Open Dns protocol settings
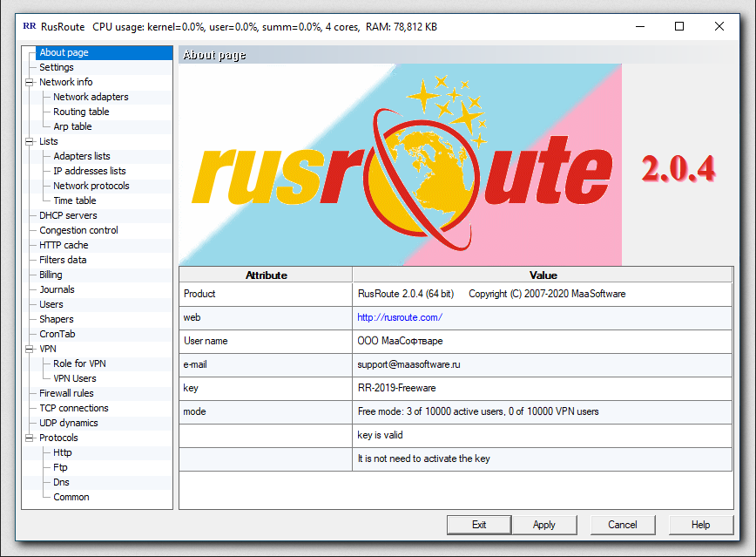This screenshot has width=756, height=557. coord(61,483)
